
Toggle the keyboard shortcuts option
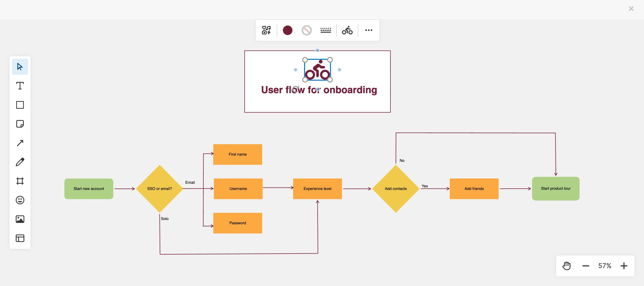click(326, 30)
